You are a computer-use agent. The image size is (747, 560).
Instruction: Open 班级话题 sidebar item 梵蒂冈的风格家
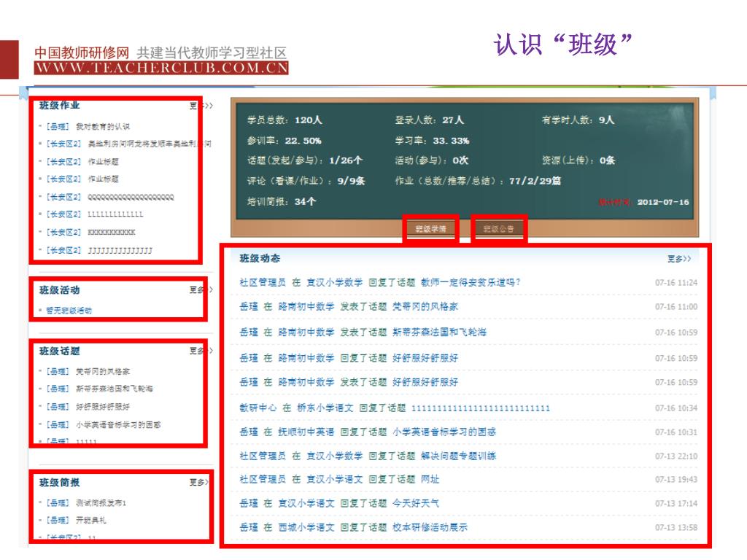103,371
